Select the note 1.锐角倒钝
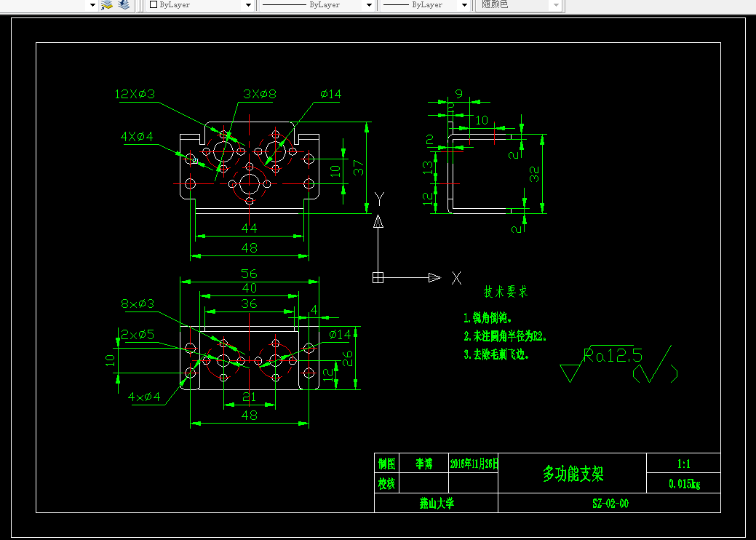The width and height of the screenshot is (756, 540). tap(488, 318)
